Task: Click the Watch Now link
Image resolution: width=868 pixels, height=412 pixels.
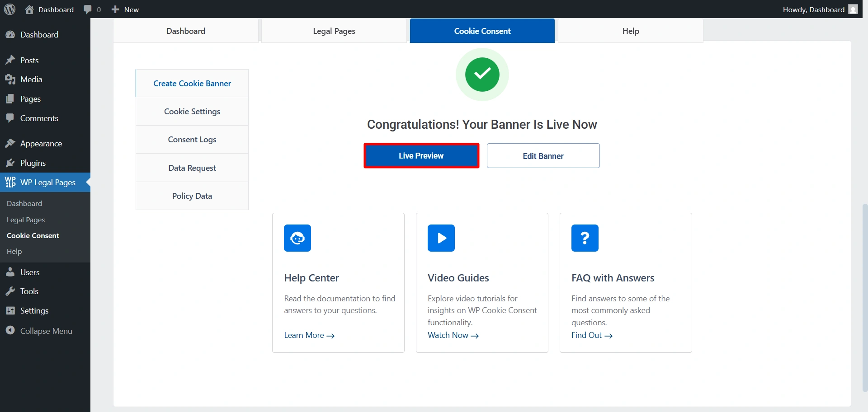Action: pyautogui.click(x=453, y=335)
